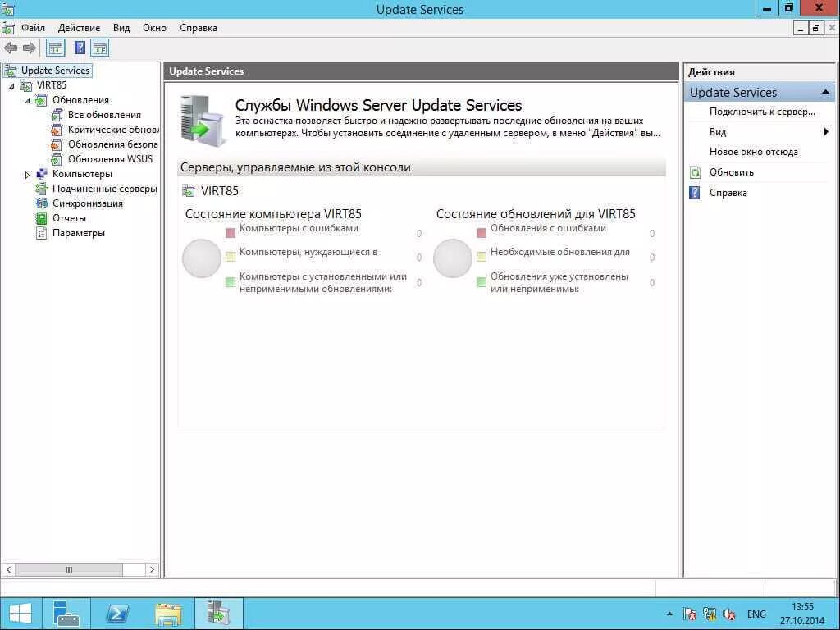Select Подчиненные серверы tree item
Viewport: 840px width, 630px height.
coord(104,189)
